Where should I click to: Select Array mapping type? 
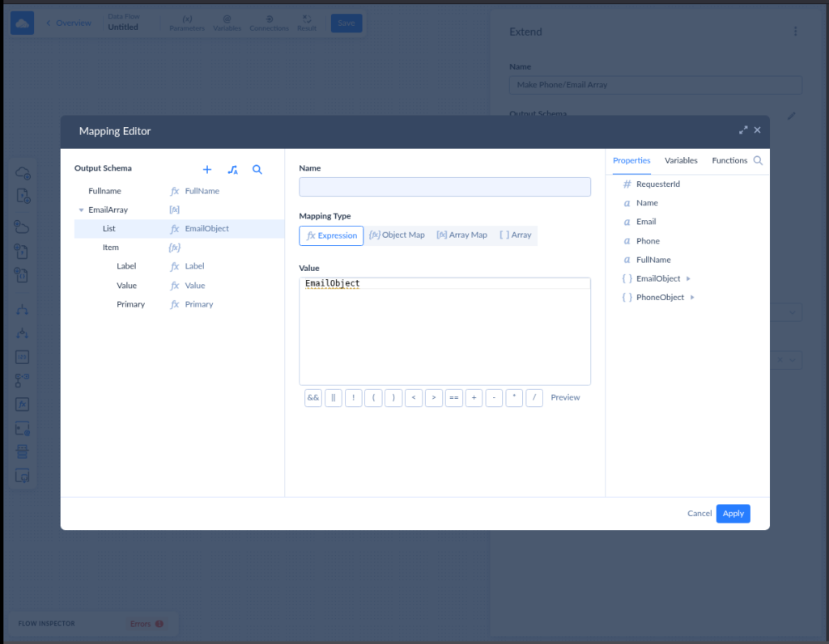516,235
